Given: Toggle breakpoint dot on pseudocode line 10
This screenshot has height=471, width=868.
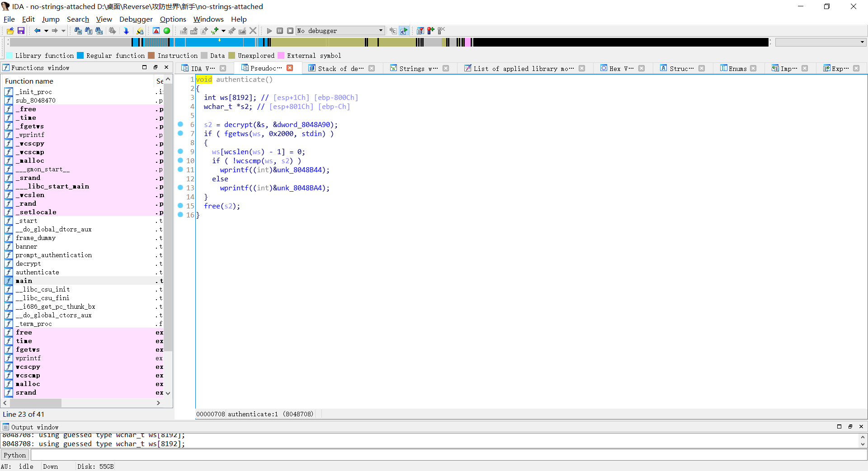Looking at the screenshot, I should [x=180, y=160].
